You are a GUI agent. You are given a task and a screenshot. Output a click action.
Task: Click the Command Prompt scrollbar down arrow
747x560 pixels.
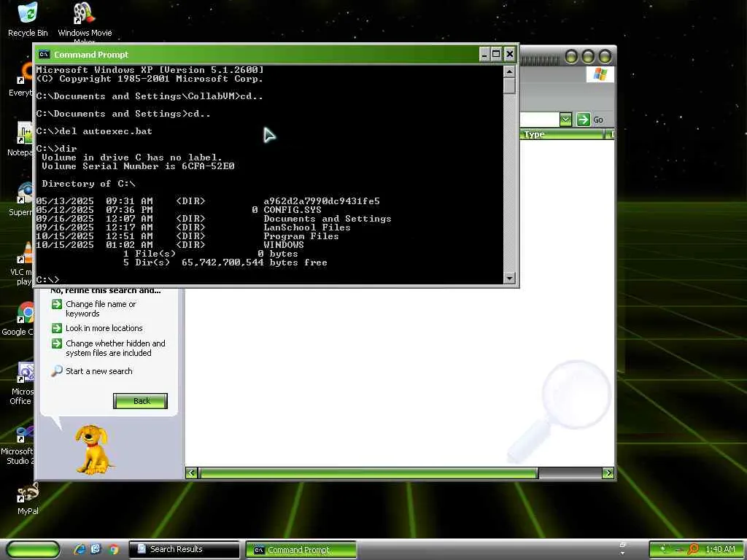[509, 278]
